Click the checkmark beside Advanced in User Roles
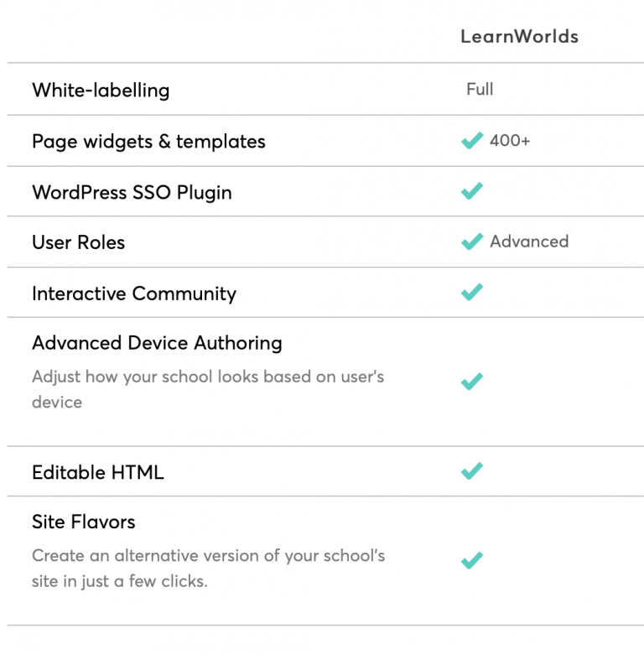This screenshot has width=644, height=655. (472, 242)
